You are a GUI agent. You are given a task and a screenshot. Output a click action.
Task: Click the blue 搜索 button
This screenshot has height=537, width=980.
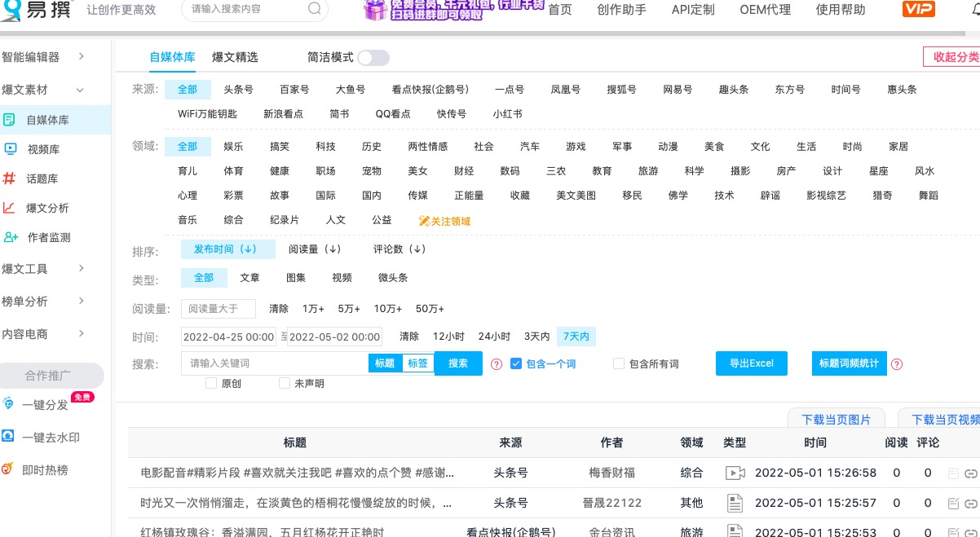tap(458, 363)
